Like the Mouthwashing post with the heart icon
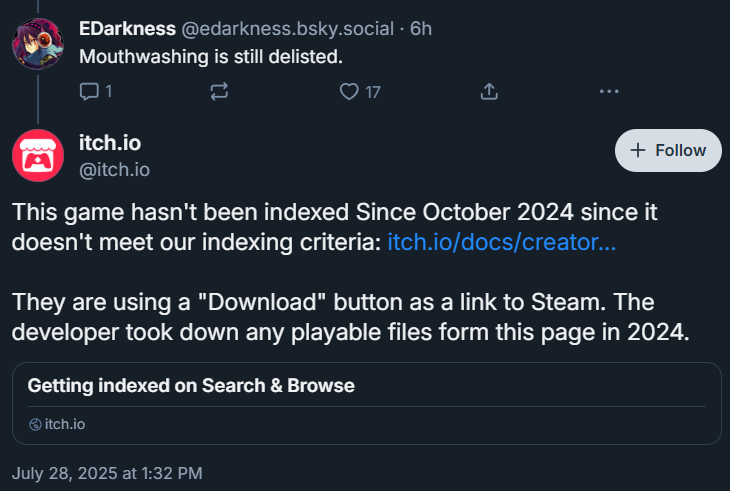Screen dimensions: 730x491 click(x=349, y=91)
